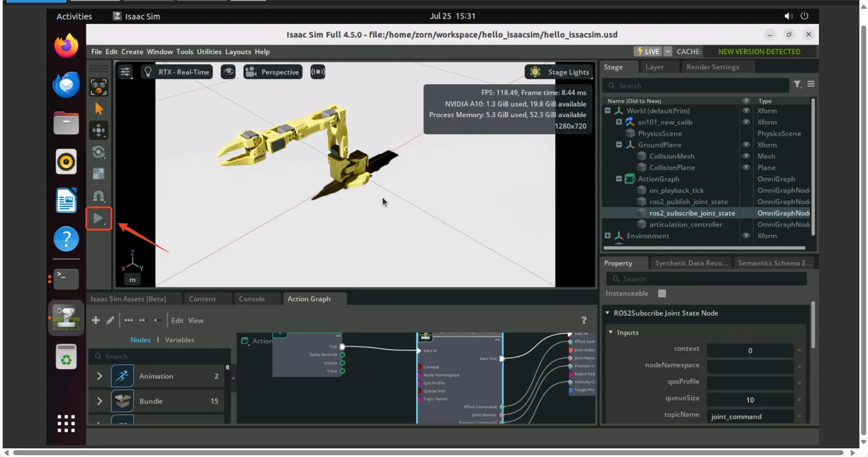Switch to the Layer tab
Viewport: 868px width, 457px height.
pos(654,67)
